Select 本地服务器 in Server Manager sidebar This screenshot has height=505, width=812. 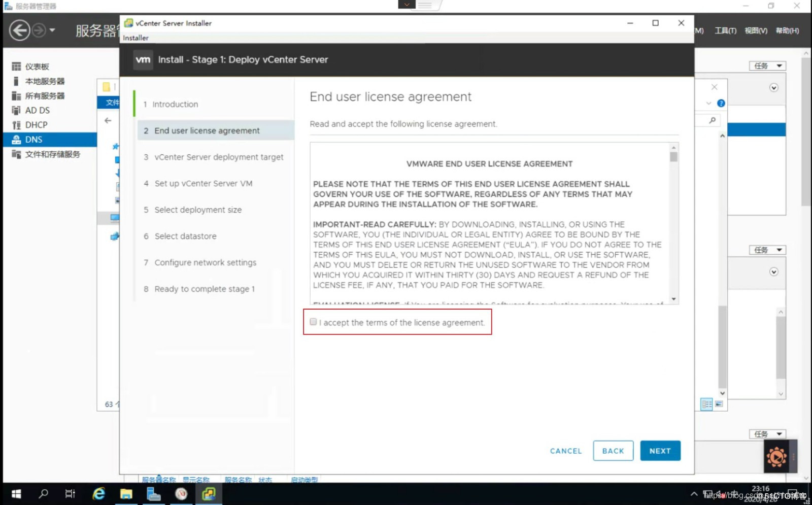pos(45,81)
